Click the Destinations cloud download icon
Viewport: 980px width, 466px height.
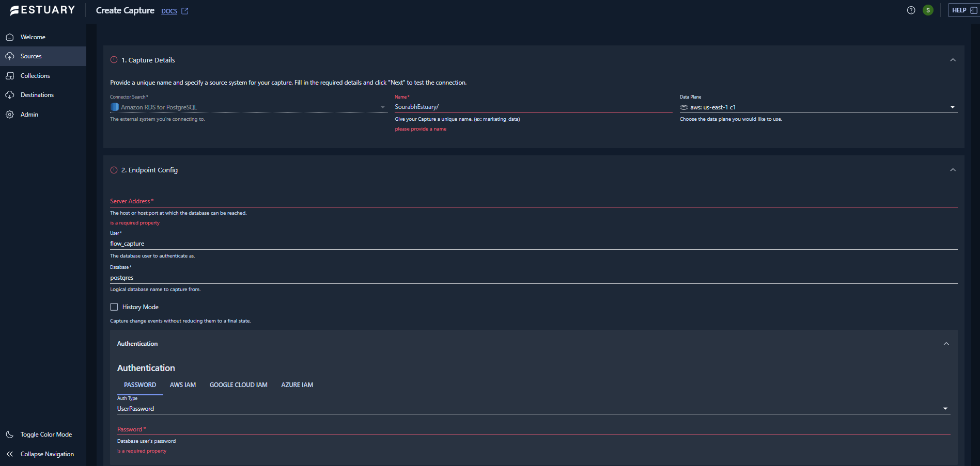10,95
